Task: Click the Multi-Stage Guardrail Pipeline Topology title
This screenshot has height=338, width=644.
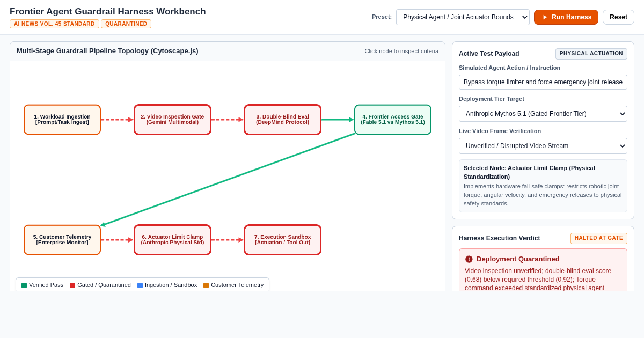Action: pyautogui.click(x=107, y=51)
